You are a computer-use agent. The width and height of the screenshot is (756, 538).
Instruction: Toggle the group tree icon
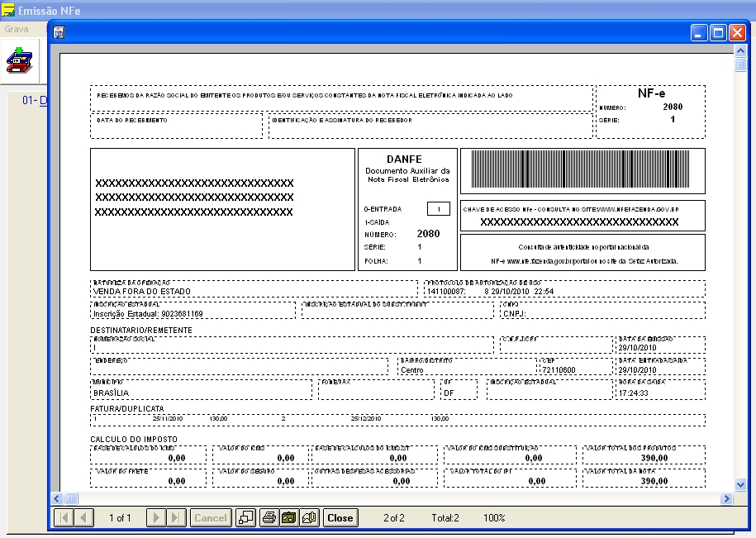[246, 518]
